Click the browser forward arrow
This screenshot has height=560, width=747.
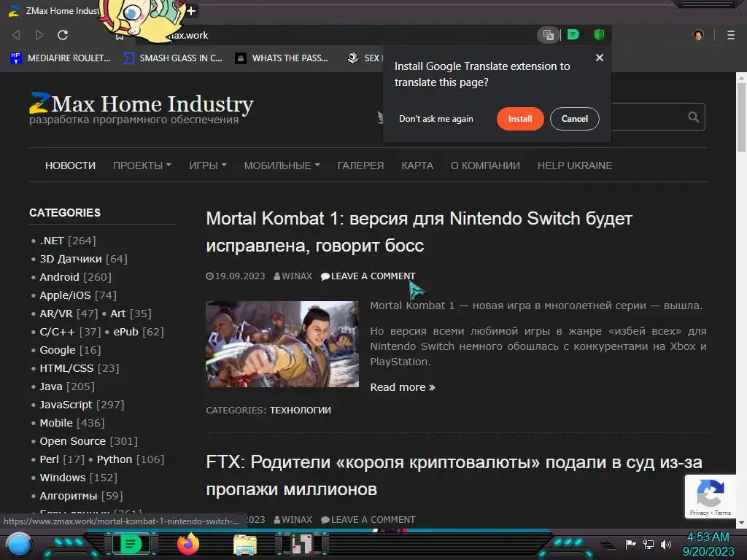[39, 35]
